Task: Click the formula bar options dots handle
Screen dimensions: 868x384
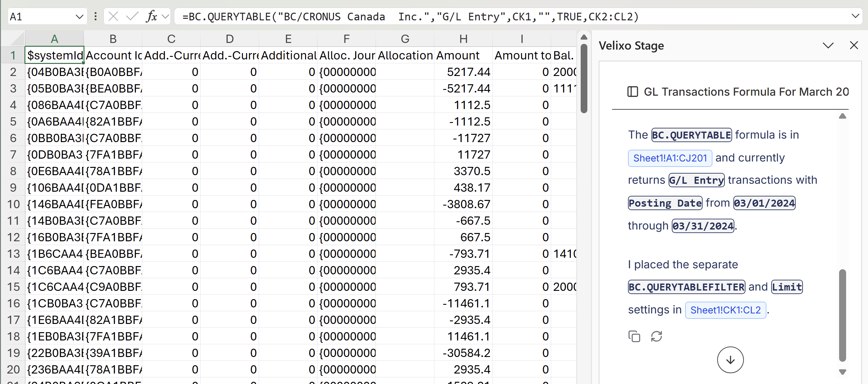Action: click(96, 16)
